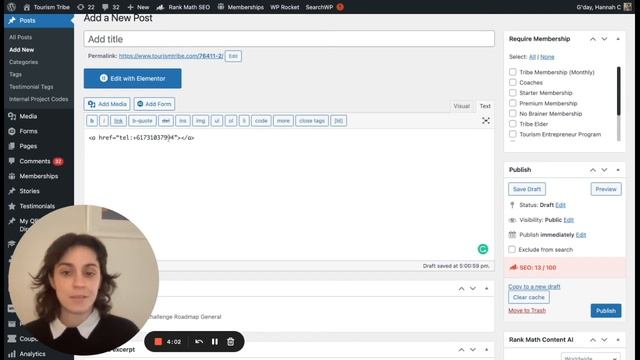
Task: Click the Add Media button
Action: 107,104
